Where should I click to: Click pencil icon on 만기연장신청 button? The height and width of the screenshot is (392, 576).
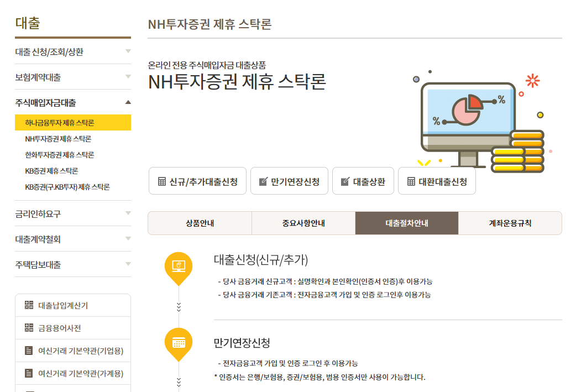263,181
